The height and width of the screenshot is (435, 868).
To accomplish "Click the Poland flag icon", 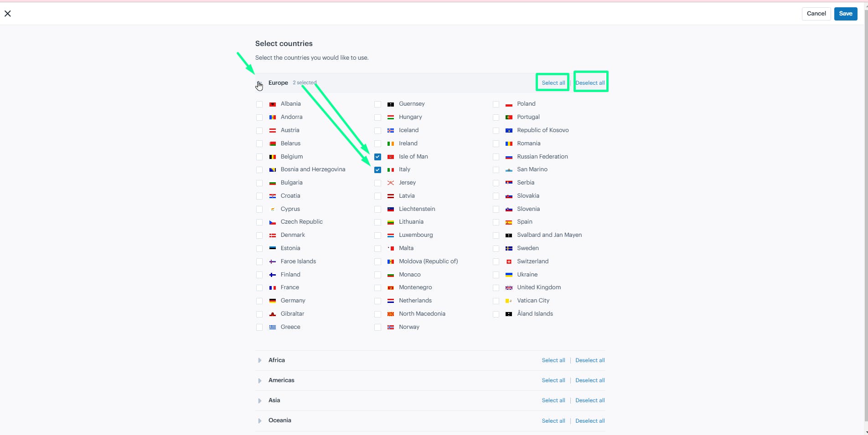I will coord(509,104).
